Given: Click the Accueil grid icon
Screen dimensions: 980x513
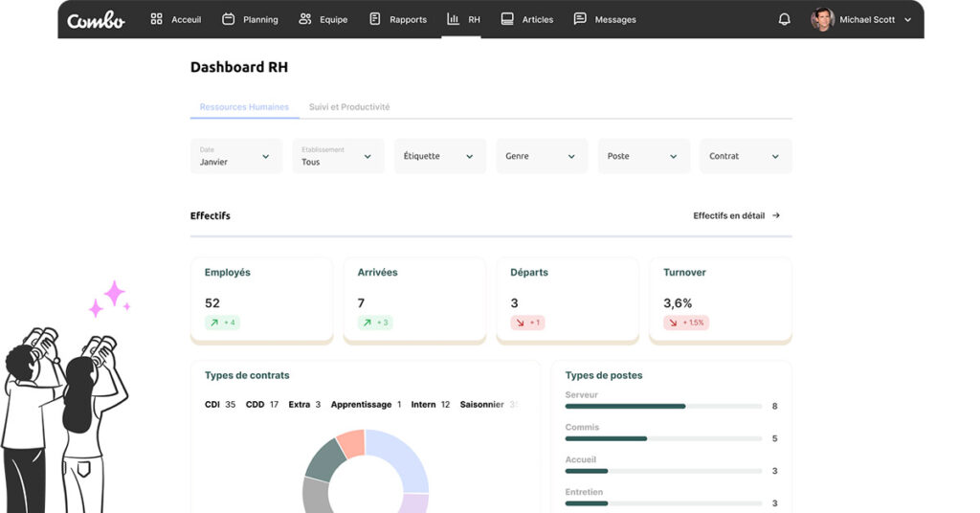Looking at the screenshot, I should click(x=157, y=19).
